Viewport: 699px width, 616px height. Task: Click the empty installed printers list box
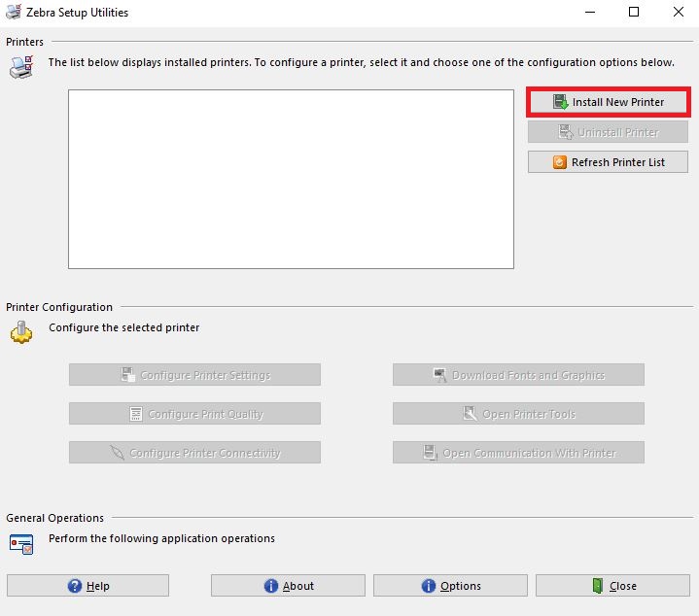[x=291, y=179]
